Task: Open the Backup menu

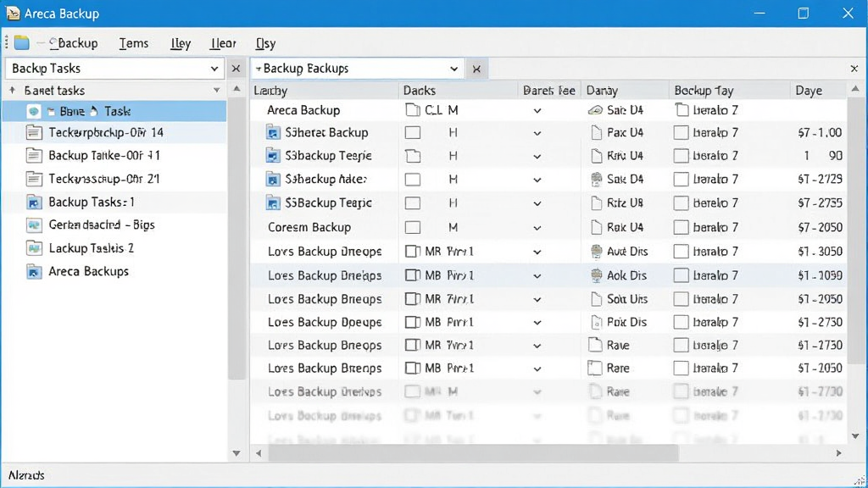Action: pyautogui.click(x=74, y=43)
